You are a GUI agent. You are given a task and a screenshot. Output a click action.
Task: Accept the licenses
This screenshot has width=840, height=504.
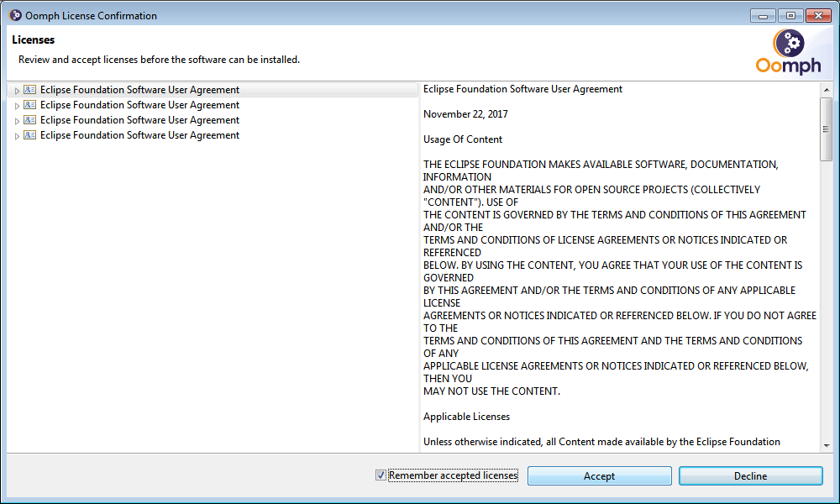[600, 475]
